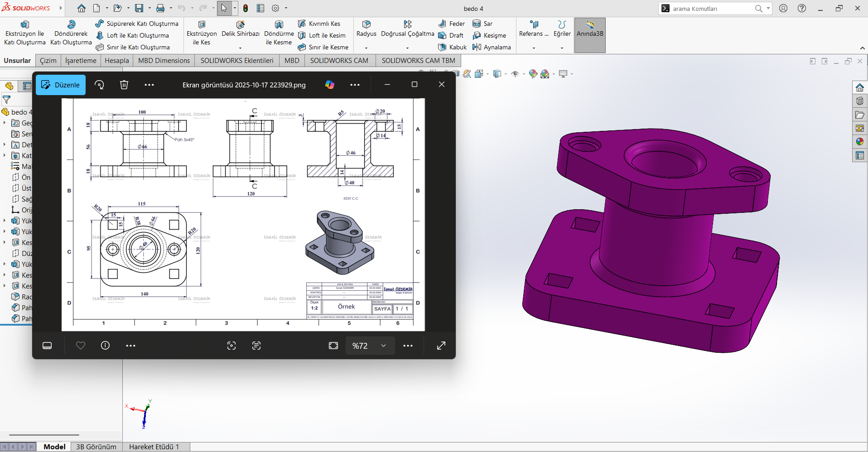
Task: Click Ekstrüzyon İle Katı Oluşturma tool
Action: (25, 33)
